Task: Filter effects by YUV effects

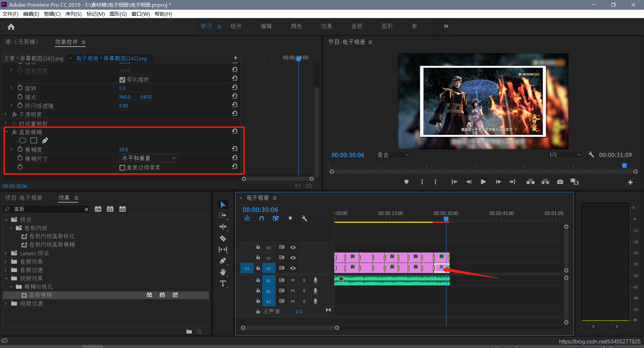Action: [x=122, y=209]
